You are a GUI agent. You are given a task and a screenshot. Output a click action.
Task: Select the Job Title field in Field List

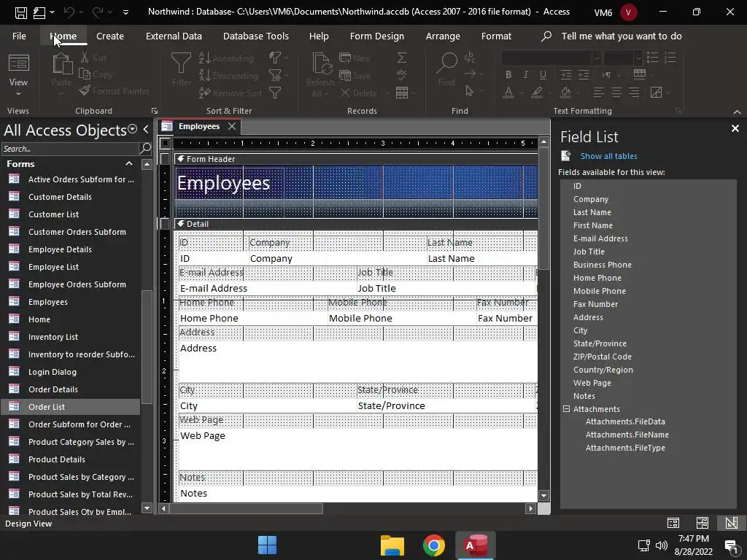(x=589, y=252)
